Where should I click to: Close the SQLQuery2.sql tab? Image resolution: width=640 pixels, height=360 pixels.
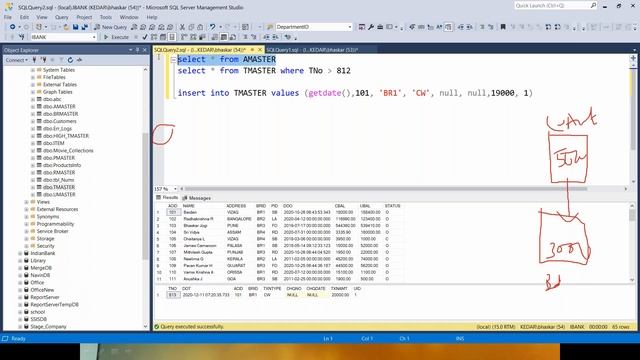click(x=260, y=50)
